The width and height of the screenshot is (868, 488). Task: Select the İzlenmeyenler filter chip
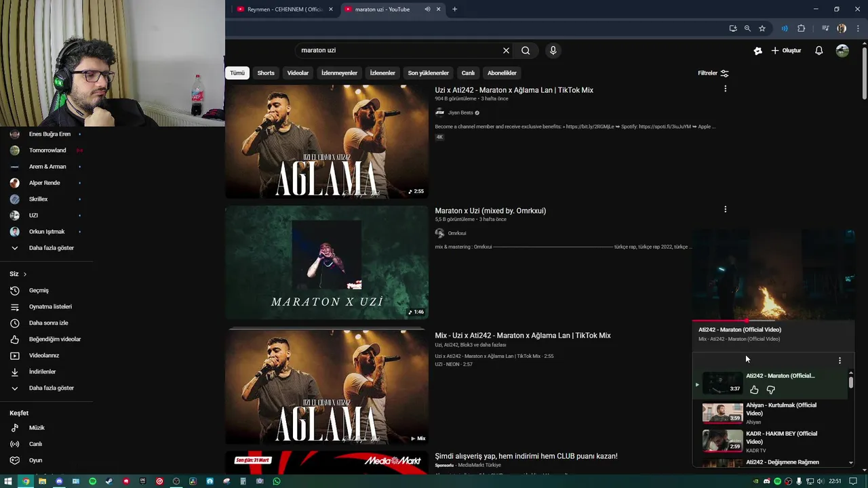pos(339,73)
